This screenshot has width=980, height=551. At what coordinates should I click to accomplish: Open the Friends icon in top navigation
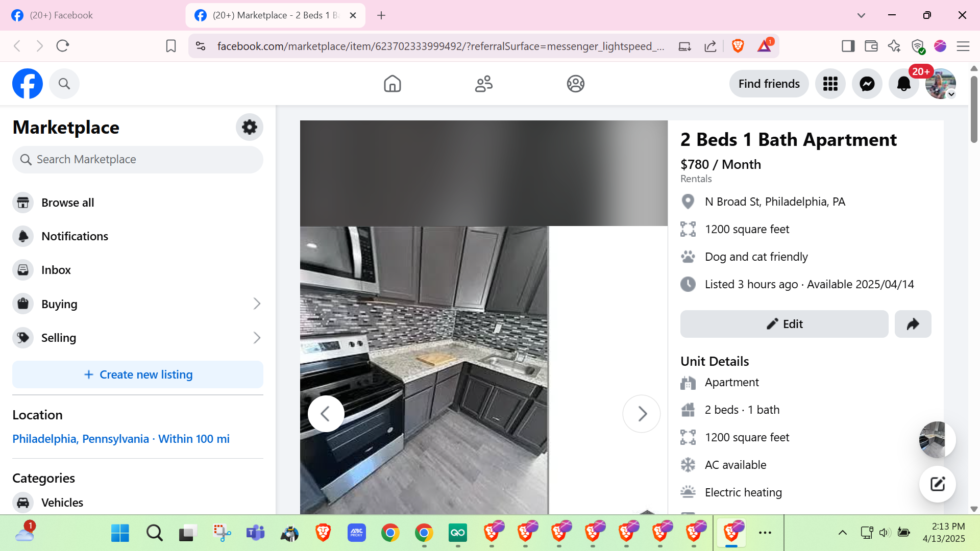point(483,84)
